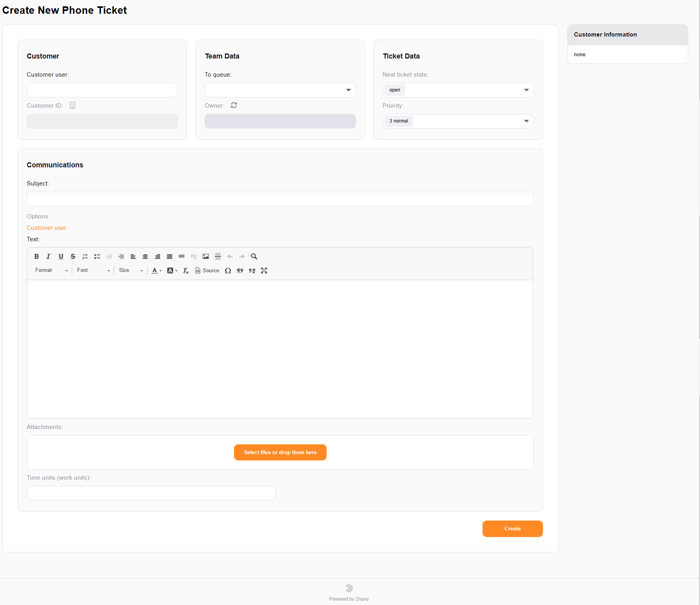Open the Font menu in editor toolbar

93,270
